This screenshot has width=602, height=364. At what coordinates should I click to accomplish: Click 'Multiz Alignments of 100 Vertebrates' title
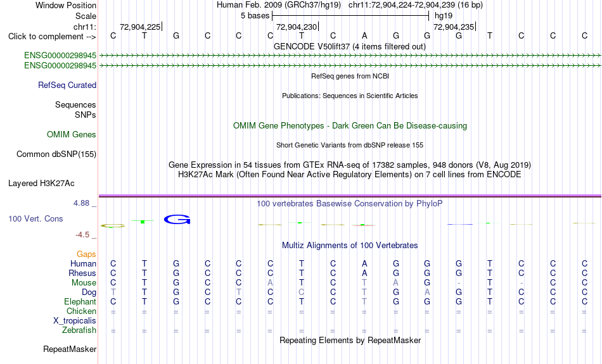click(x=350, y=246)
